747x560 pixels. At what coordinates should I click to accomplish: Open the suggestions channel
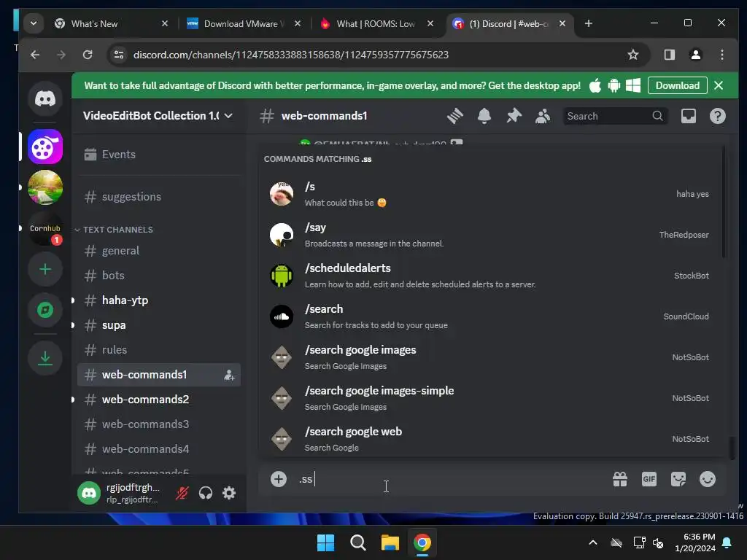158,197
